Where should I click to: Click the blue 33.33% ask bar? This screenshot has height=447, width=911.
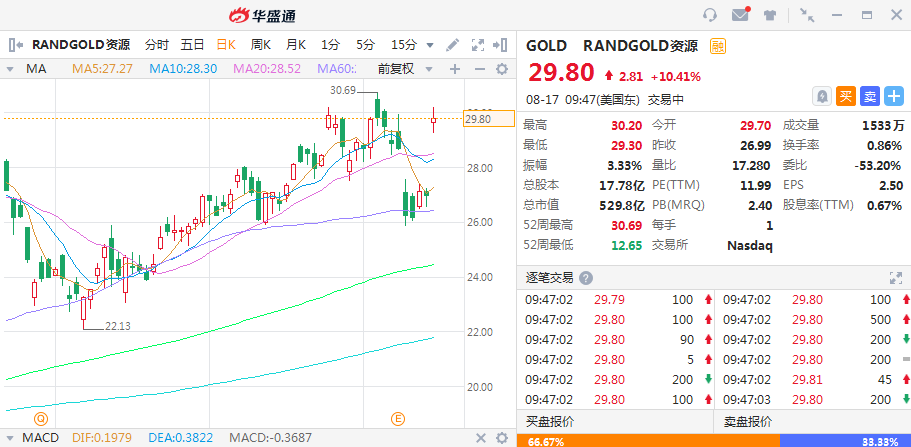845,441
